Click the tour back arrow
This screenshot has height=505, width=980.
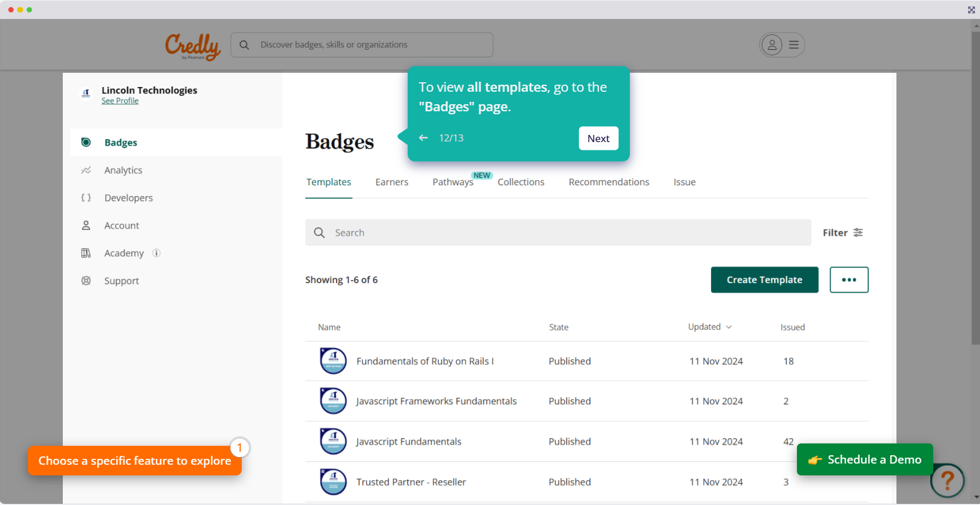[423, 138]
